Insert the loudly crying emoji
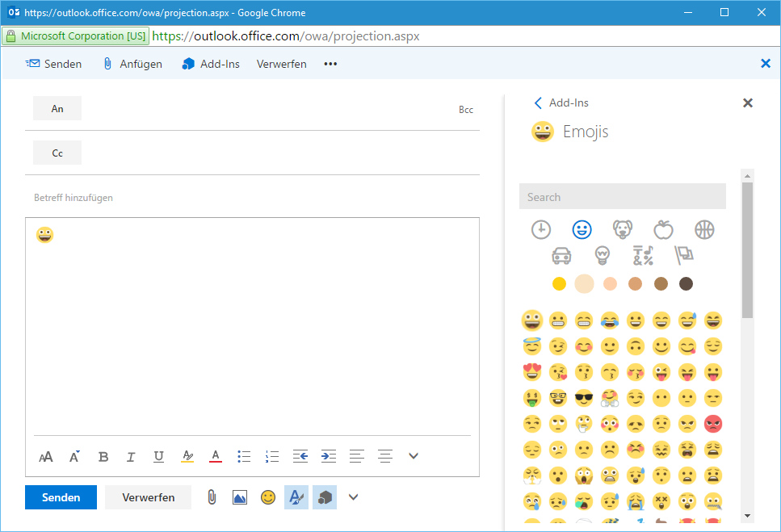This screenshot has height=532, width=781. click(636, 501)
